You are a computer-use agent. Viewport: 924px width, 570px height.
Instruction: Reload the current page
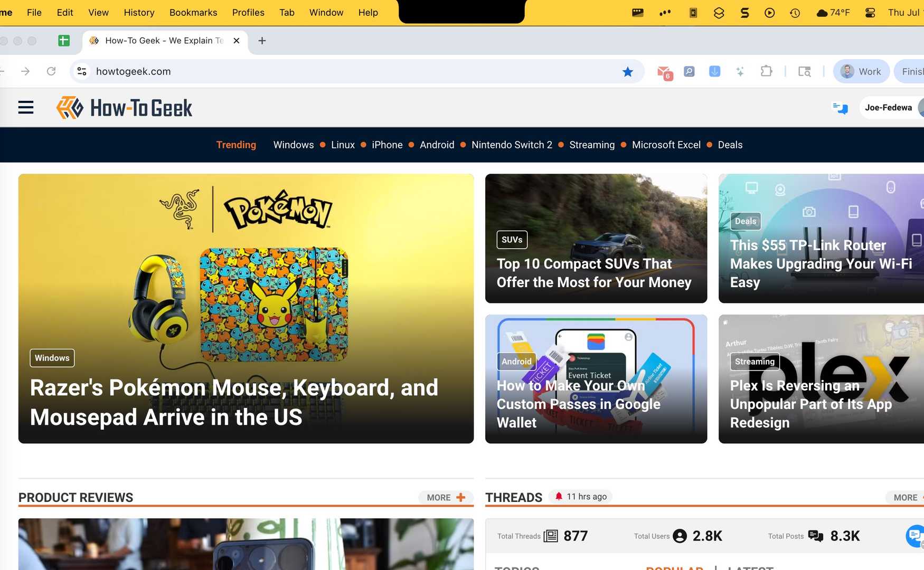click(x=51, y=71)
